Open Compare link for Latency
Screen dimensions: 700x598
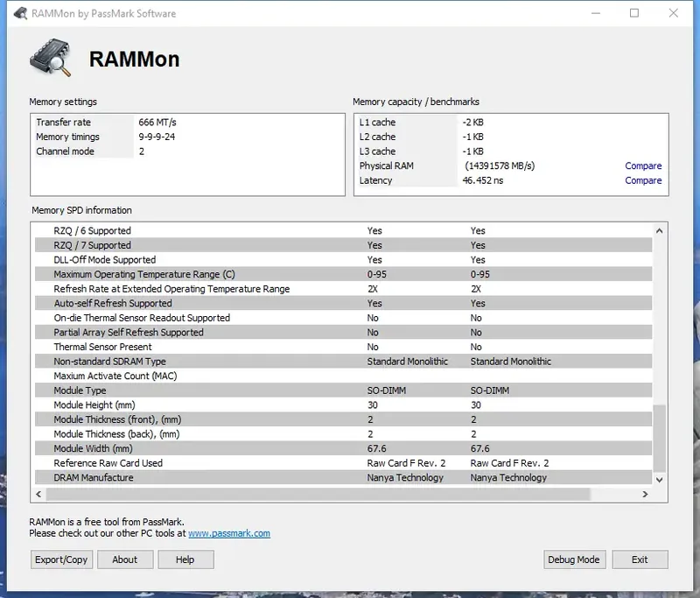click(x=643, y=180)
